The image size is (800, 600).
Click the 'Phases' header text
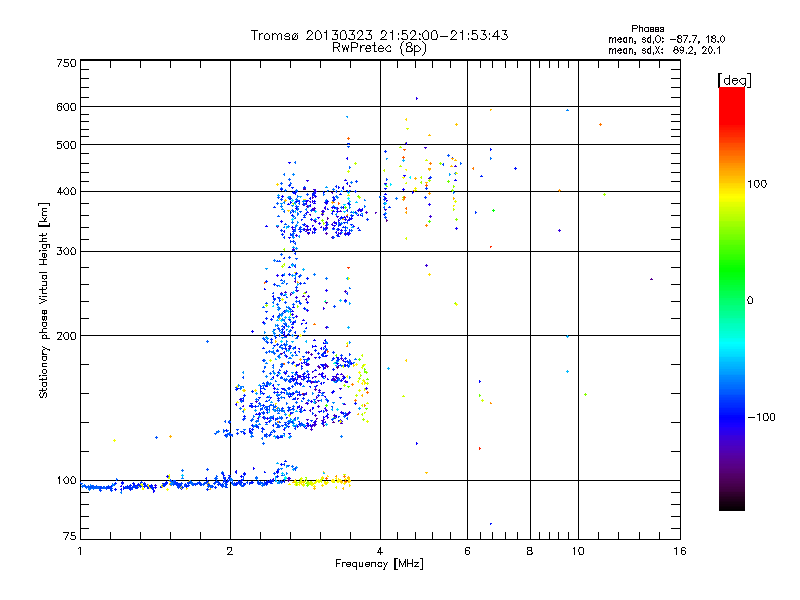click(x=647, y=29)
